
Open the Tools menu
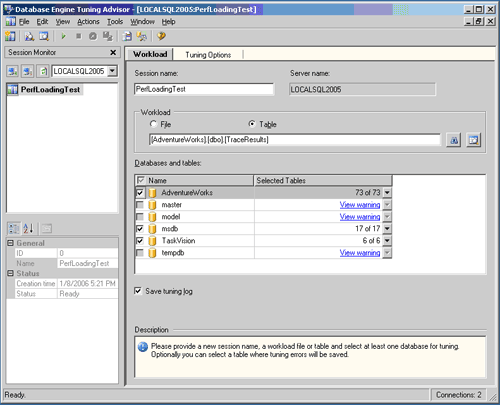(x=115, y=22)
